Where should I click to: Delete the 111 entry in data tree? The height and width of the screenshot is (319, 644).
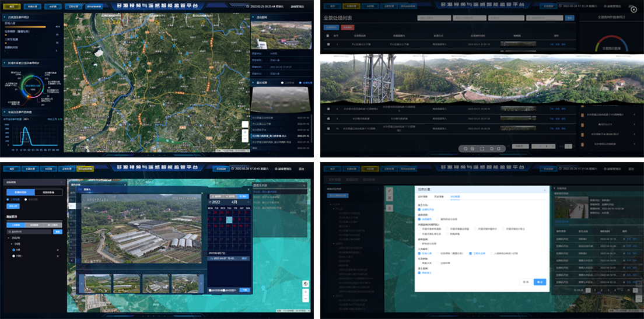[x=58, y=250]
